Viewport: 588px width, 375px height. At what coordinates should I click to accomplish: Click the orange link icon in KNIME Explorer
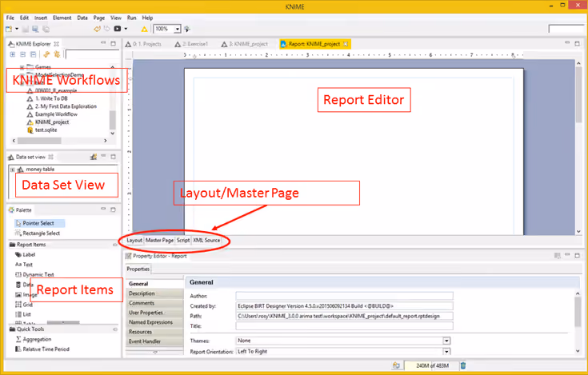[46, 54]
